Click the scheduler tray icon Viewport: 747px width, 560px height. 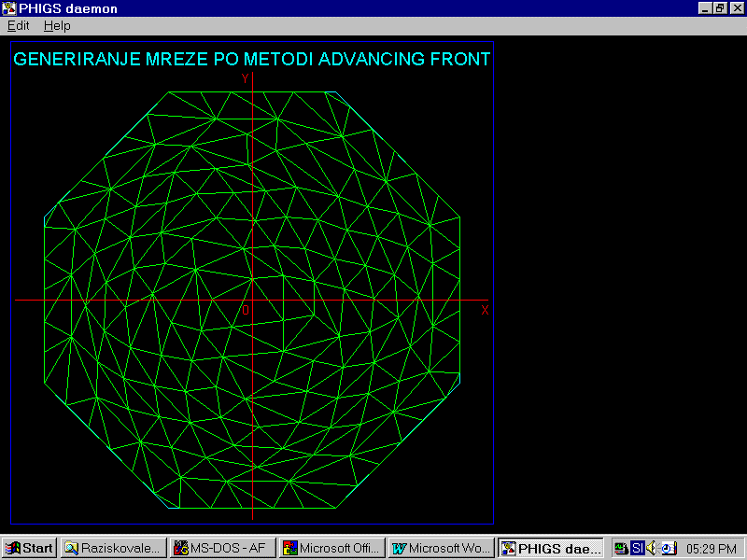[667, 548]
